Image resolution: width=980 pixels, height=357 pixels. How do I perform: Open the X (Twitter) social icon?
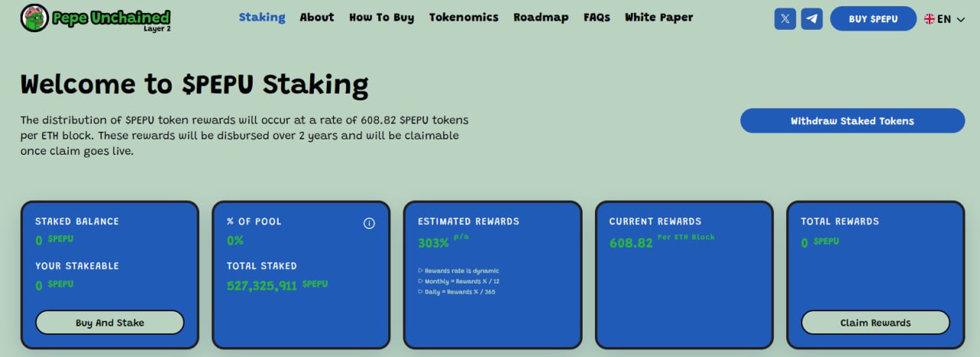(785, 18)
